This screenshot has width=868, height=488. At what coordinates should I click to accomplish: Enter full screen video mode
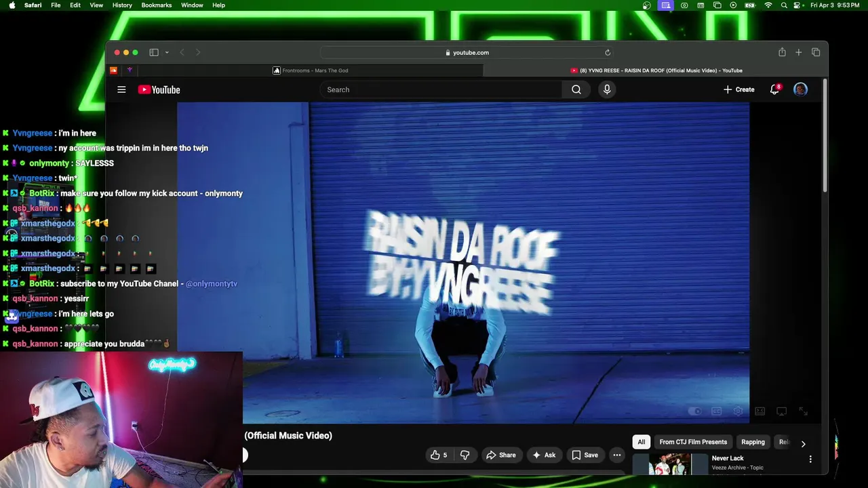tap(803, 411)
